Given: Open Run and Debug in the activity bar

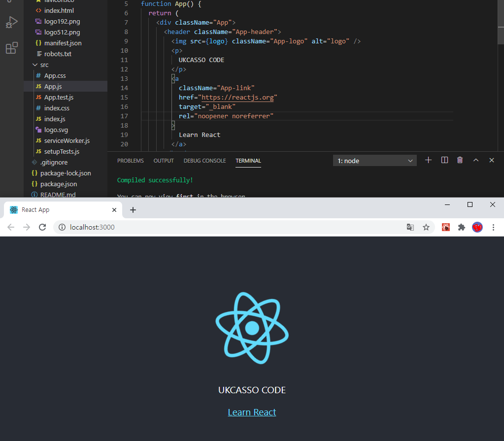Looking at the screenshot, I should (11, 23).
